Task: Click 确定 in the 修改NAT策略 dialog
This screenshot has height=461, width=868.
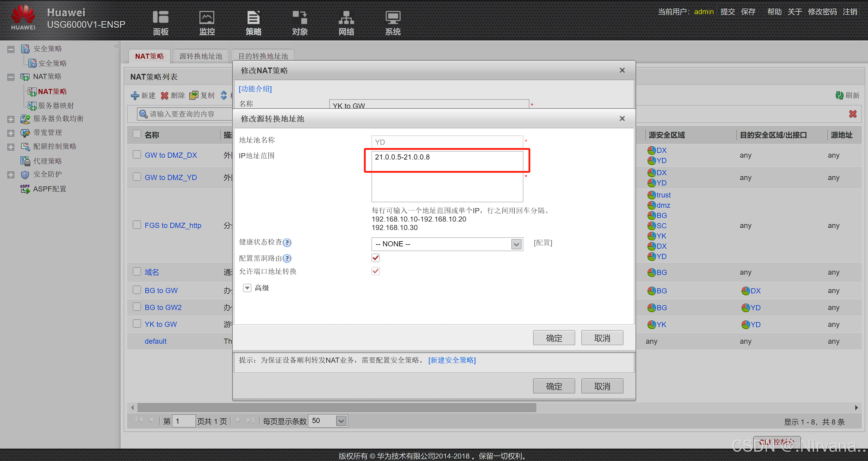Action: 554,386
